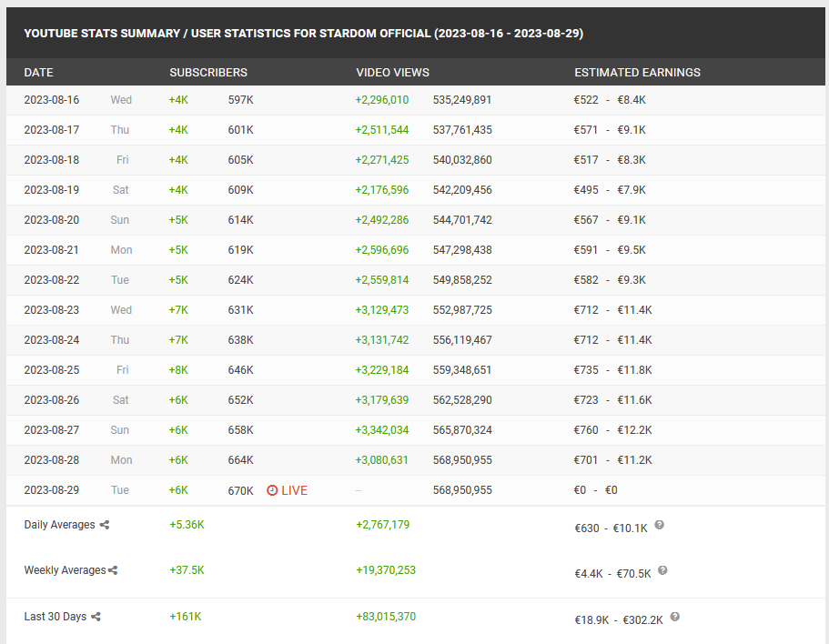Click the €735 - €11.8K earnings cell
829x644 pixels.
pos(612,370)
